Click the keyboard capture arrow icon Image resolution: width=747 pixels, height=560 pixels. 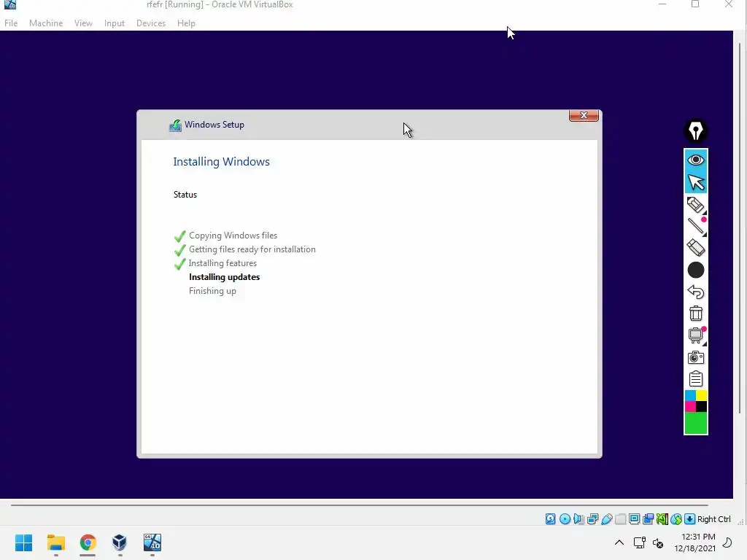[x=689, y=519]
